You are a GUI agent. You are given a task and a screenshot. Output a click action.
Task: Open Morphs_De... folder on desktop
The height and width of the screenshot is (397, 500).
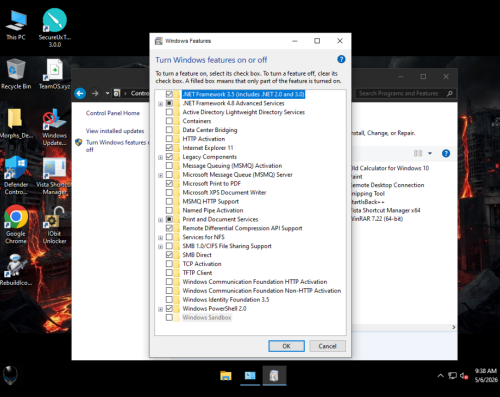[x=16, y=123]
